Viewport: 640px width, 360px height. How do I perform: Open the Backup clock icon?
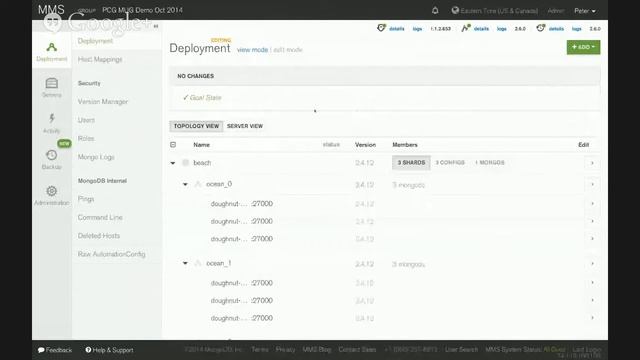(51, 155)
